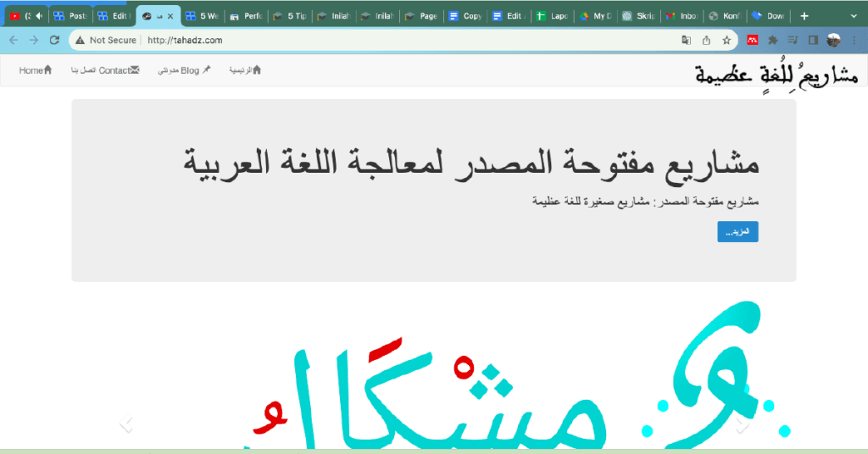Mute the YouTube tab via speaker icon
The width and height of the screenshot is (868, 454).
coord(39,16)
